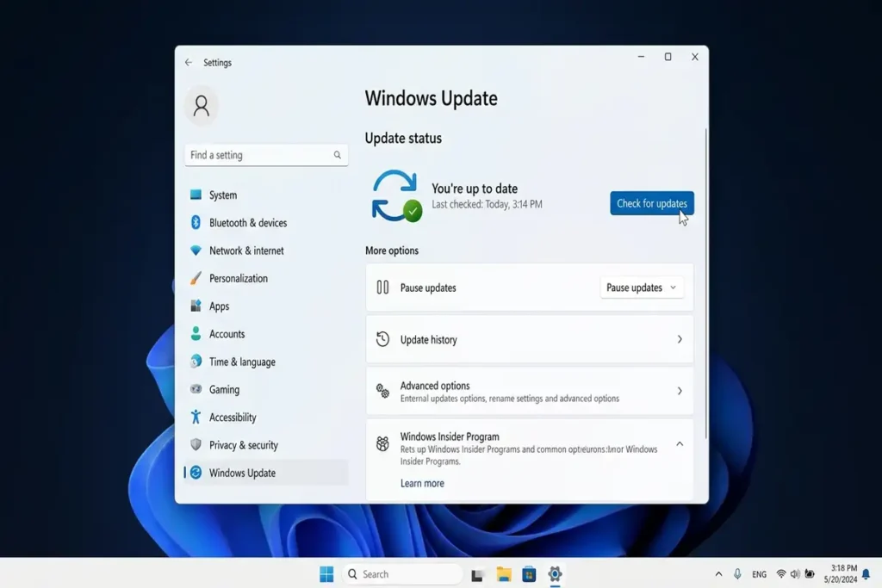Open Advanced options via its chevron

680,391
